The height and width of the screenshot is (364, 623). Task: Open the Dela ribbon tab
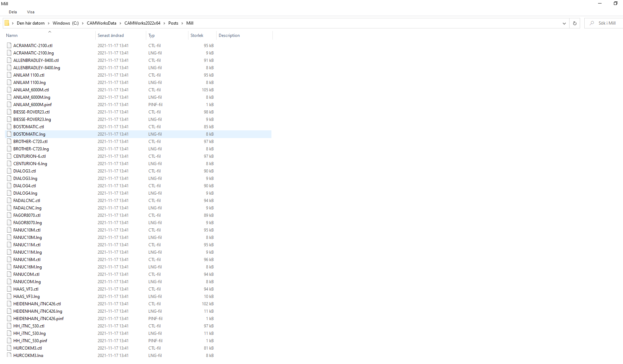coord(13,12)
